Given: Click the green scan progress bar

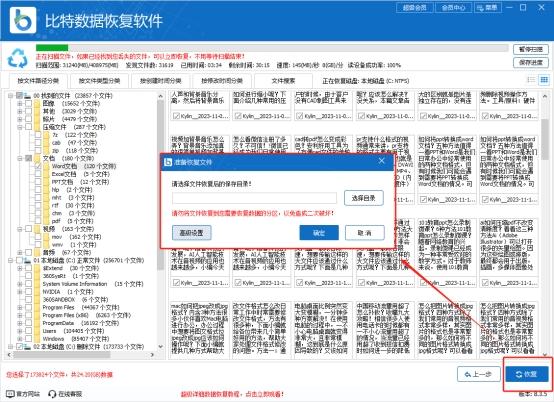Looking at the screenshot, I should [52, 48].
